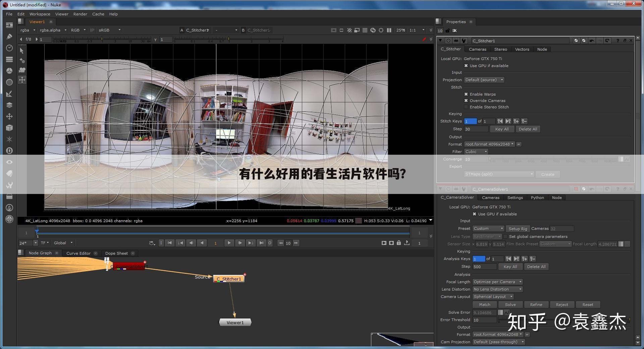
Task: Open the Filter Cubic dropdown
Action: coord(476,152)
